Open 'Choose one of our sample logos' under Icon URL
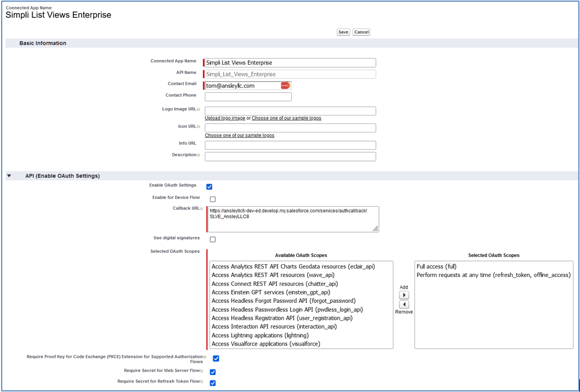 [x=240, y=136]
